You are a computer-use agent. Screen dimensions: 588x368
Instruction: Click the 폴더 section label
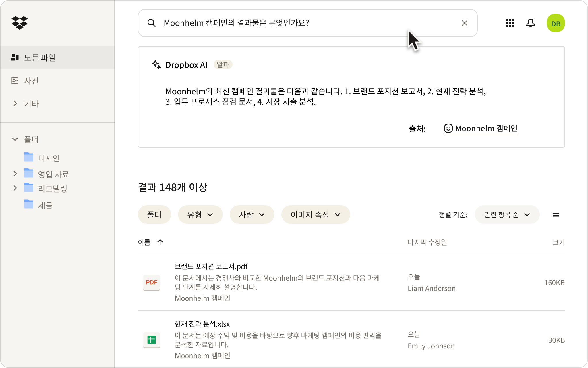point(31,139)
